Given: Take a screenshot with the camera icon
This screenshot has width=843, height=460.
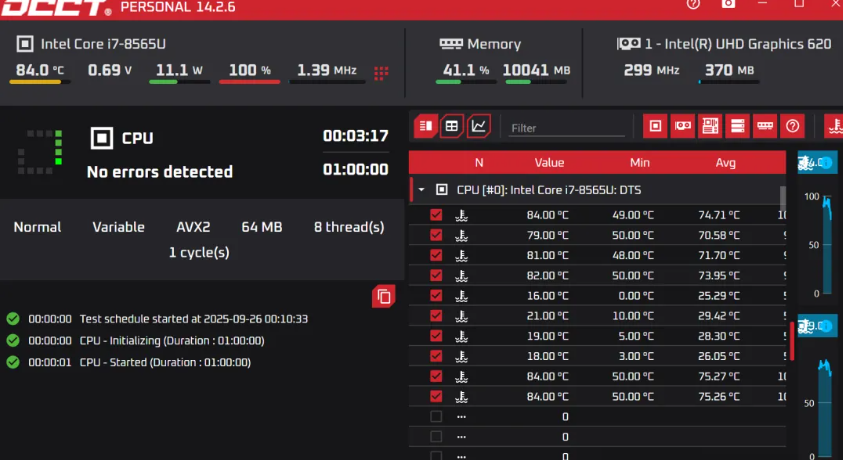Looking at the screenshot, I should tap(729, 4).
